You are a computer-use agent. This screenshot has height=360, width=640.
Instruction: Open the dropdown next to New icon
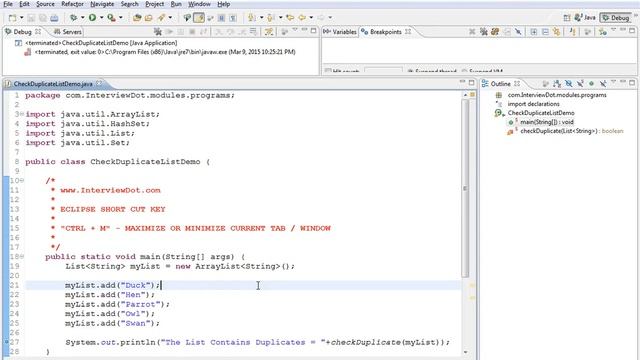[21, 18]
